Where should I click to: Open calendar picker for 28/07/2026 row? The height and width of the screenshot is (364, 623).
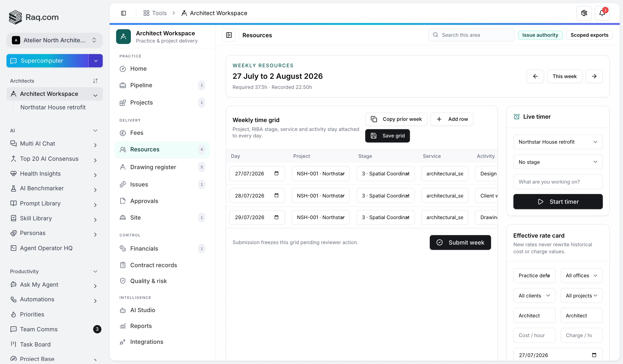click(x=276, y=196)
